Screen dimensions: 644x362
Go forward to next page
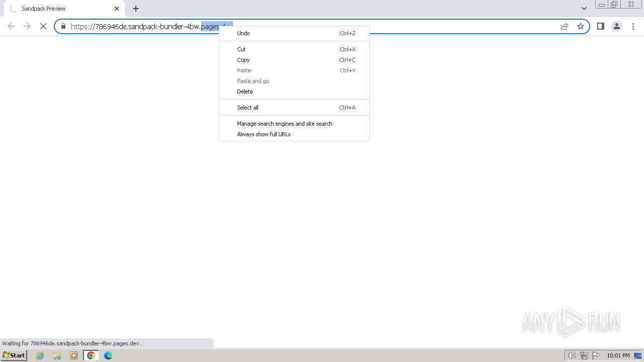click(x=27, y=26)
